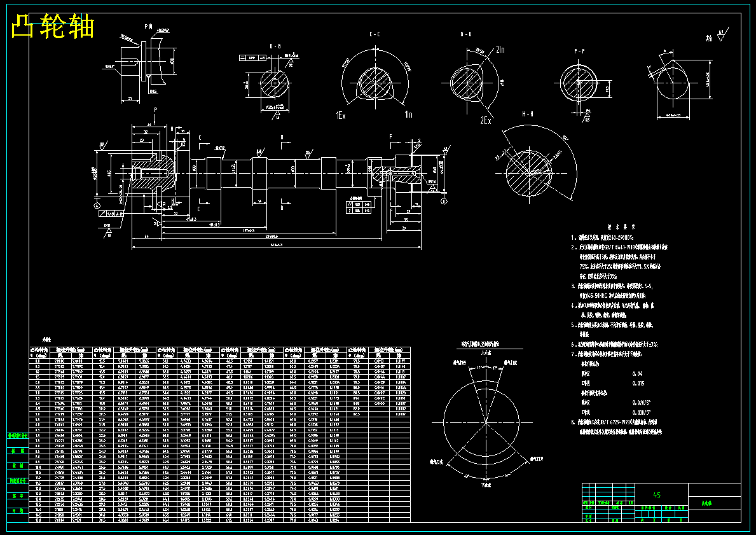Select the C-C section view label
756x535 pixels.
375,34
